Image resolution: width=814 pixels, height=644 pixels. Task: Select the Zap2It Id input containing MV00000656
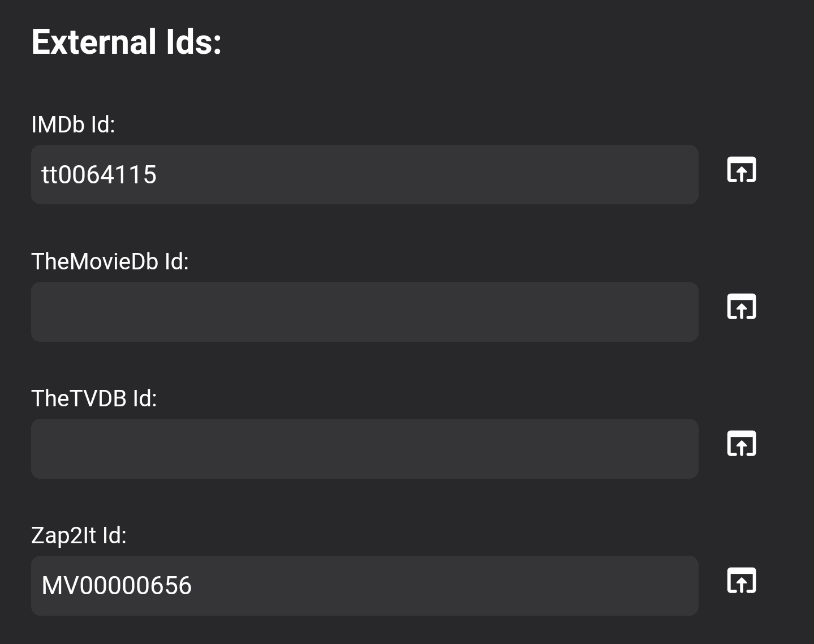(x=365, y=585)
